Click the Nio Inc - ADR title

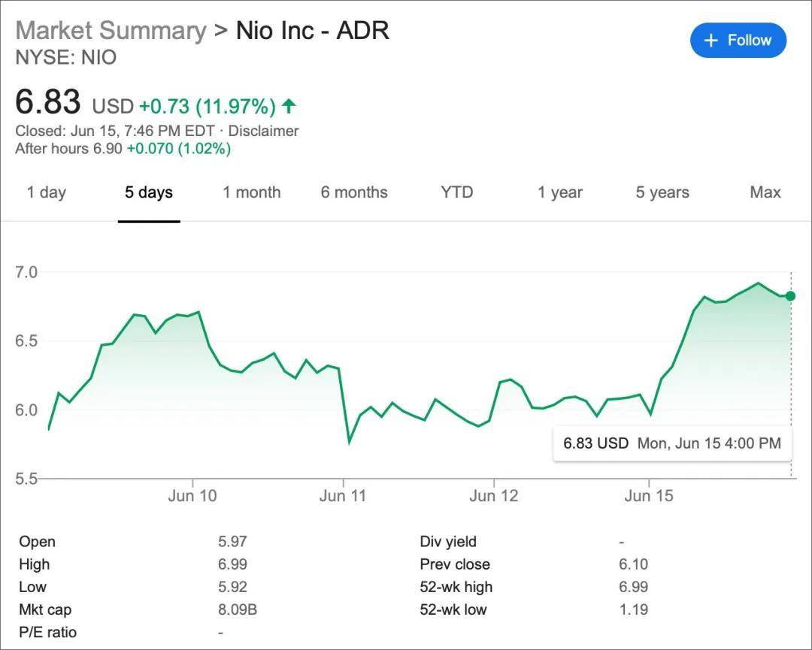pyautogui.click(x=313, y=31)
